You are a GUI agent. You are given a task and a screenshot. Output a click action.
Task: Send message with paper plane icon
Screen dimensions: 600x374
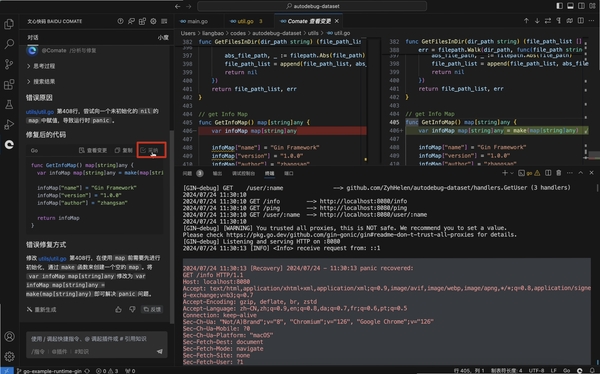(x=160, y=351)
